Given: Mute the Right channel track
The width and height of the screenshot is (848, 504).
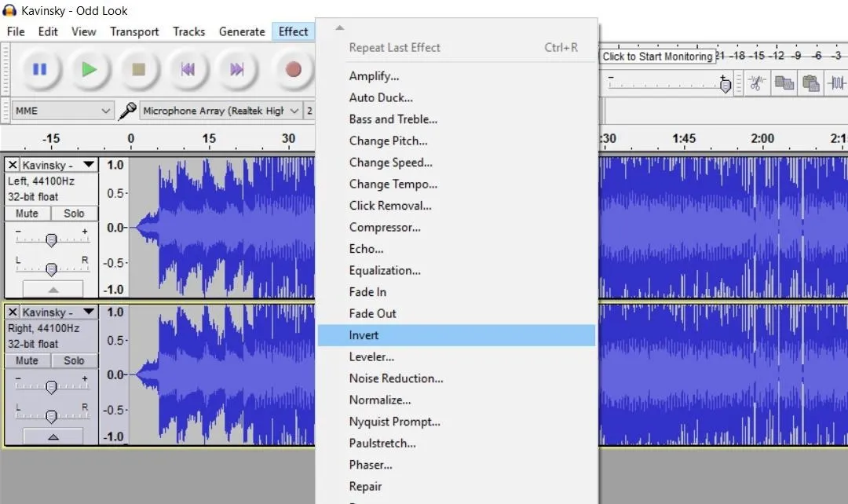Looking at the screenshot, I should pyautogui.click(x=27, y=360).
